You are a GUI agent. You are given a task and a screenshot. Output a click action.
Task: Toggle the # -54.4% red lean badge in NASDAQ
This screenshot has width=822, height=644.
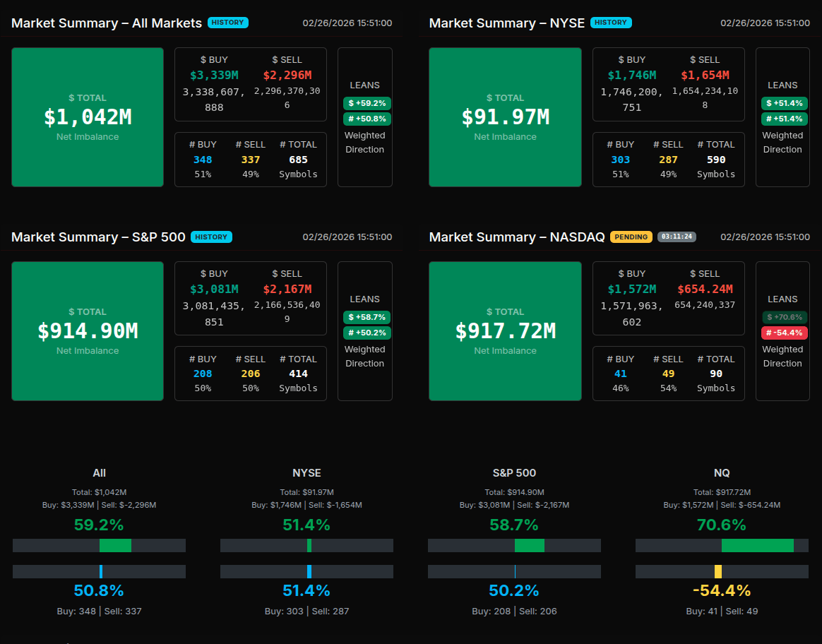tap(784, 333)
